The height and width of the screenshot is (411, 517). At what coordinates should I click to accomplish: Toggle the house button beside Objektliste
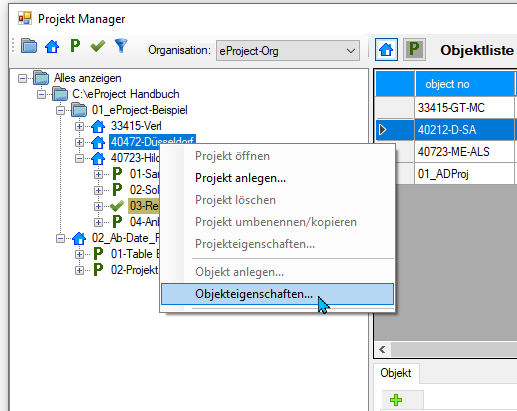coord(386,50)
